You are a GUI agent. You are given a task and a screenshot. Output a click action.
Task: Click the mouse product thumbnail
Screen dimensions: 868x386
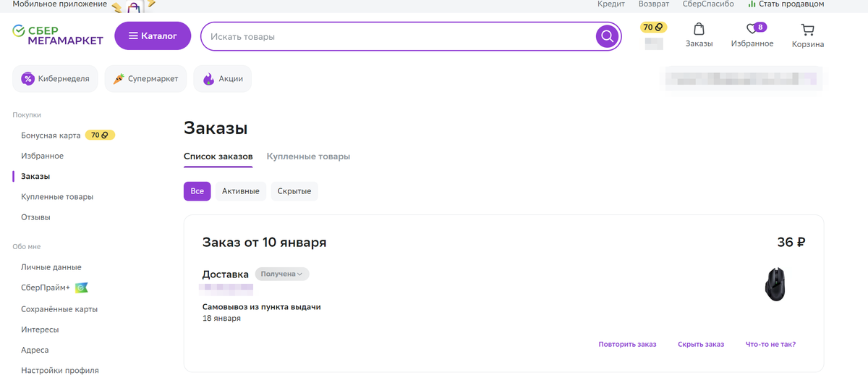click(x=775, y=285)
